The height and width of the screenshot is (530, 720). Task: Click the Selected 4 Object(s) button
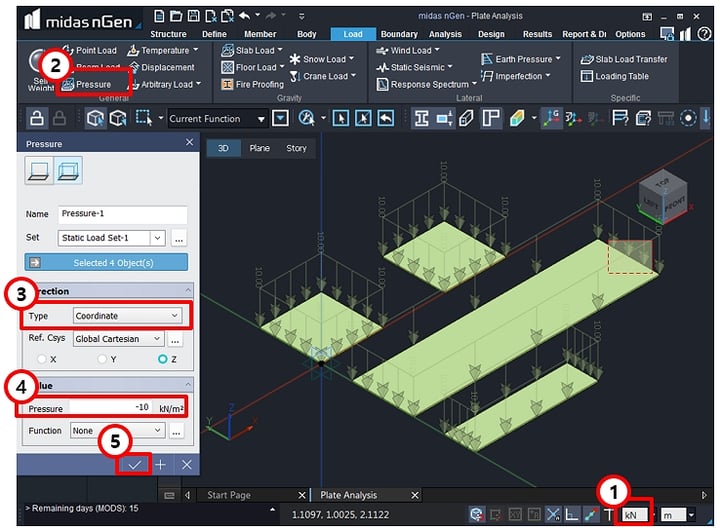[106, 263]
